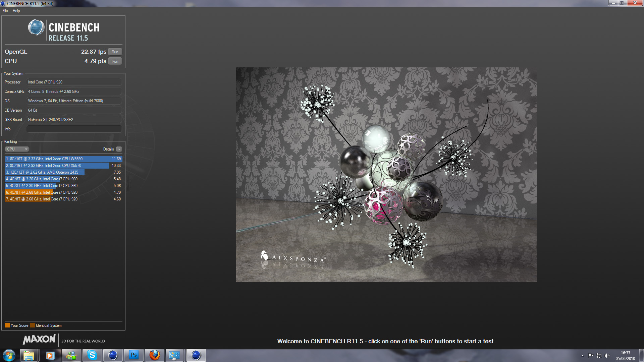Run the OpenGL benchmark test

(x=115, y=52)
